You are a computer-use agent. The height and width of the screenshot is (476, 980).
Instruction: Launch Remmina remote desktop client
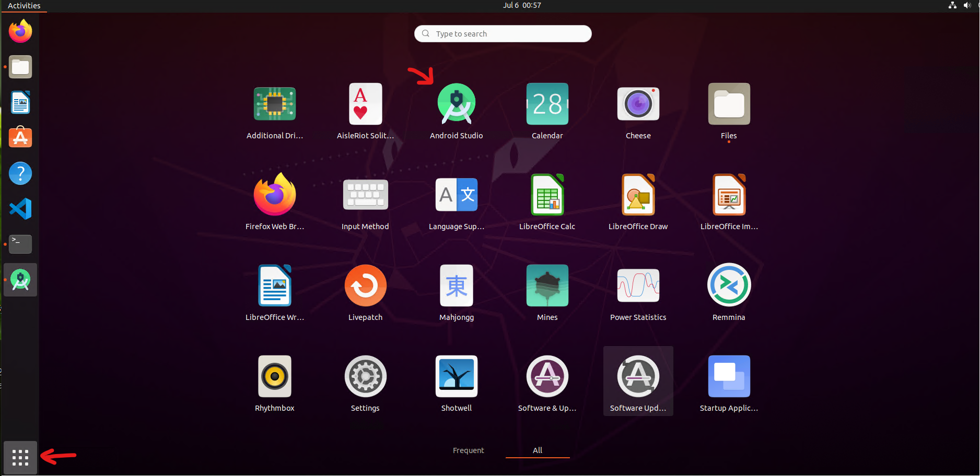[x=729, y=293]
